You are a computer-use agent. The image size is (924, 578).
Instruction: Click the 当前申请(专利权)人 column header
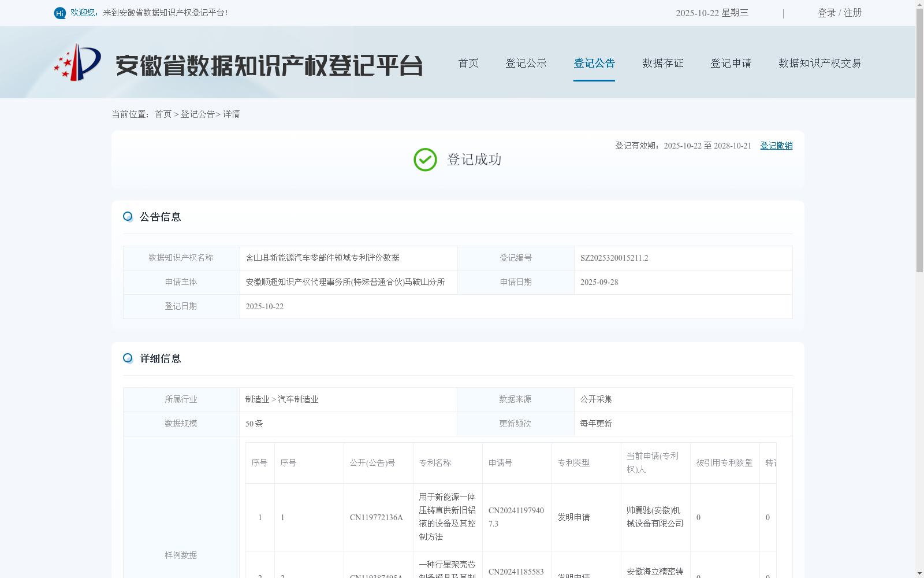[653, 462]
